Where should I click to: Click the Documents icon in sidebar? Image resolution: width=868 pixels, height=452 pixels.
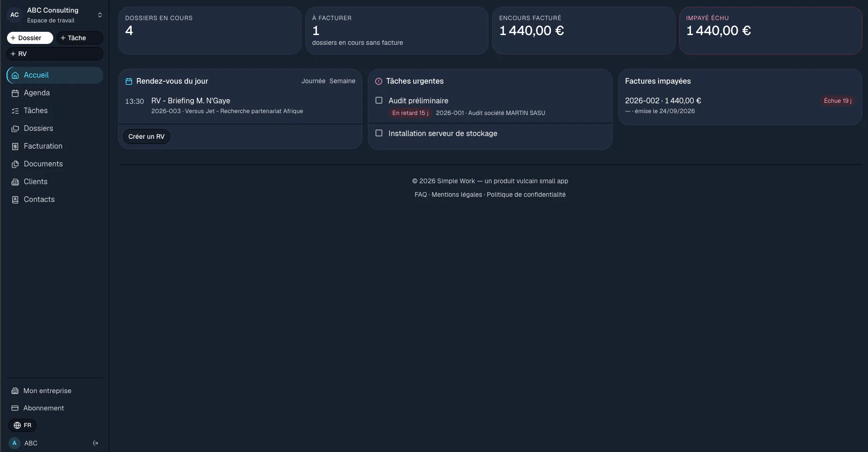(x=15, y=164)
